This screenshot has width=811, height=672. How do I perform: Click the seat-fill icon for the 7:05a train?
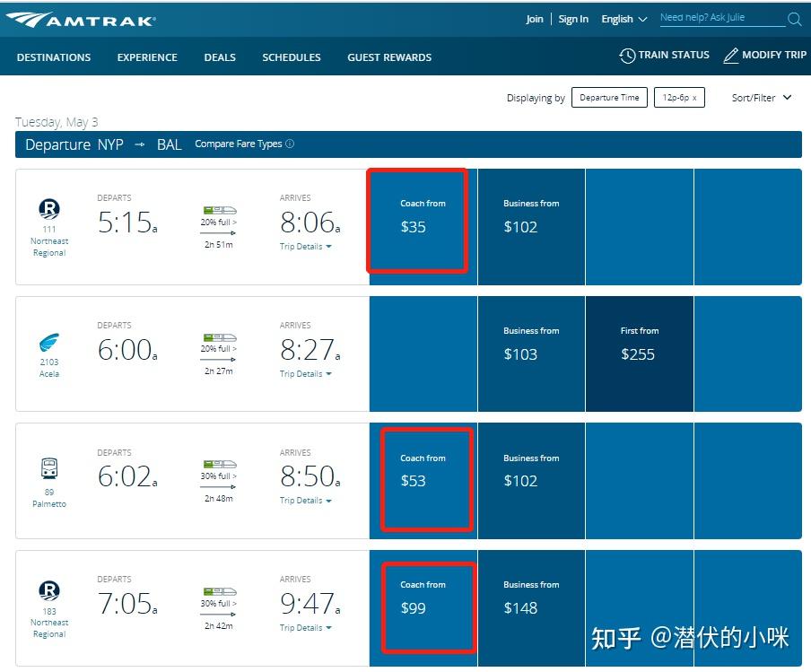220,591
